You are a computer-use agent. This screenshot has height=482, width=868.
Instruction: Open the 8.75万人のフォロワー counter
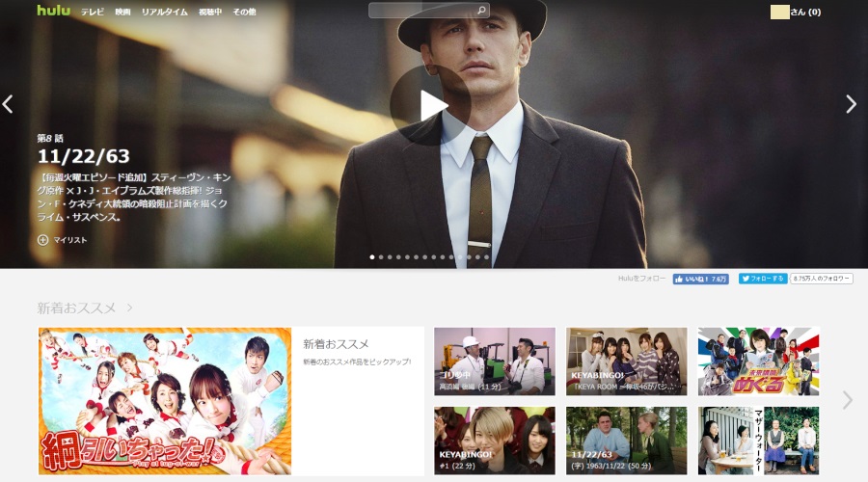point(822,279)
